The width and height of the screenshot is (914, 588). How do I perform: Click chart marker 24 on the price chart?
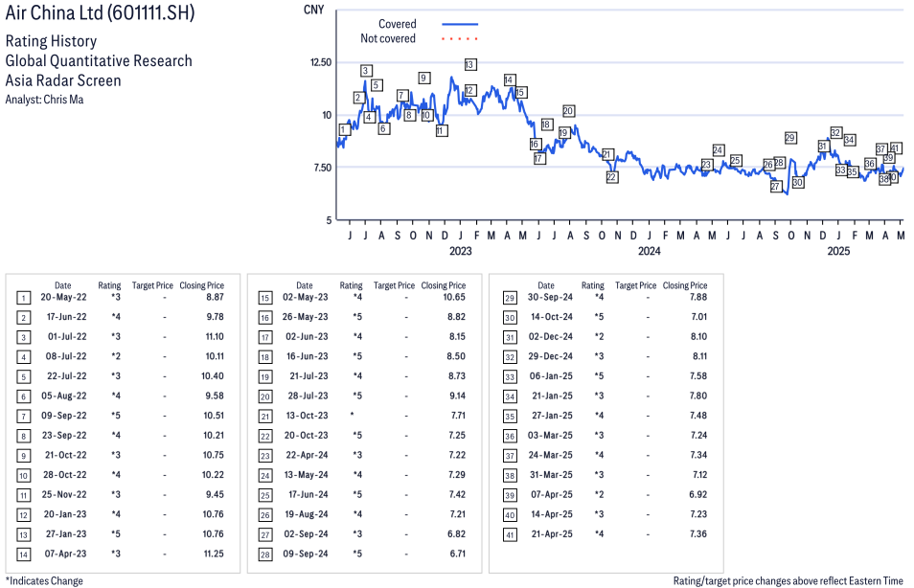point(719,150)
